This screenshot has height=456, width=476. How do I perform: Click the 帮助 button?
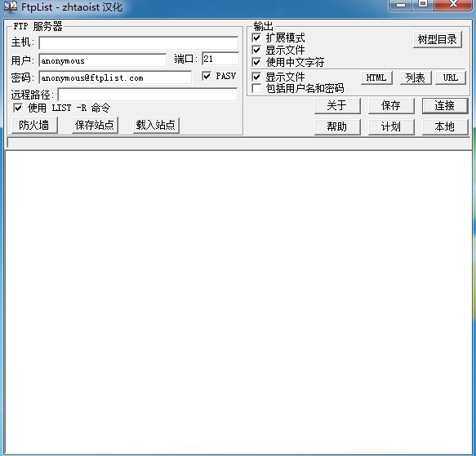337,126
